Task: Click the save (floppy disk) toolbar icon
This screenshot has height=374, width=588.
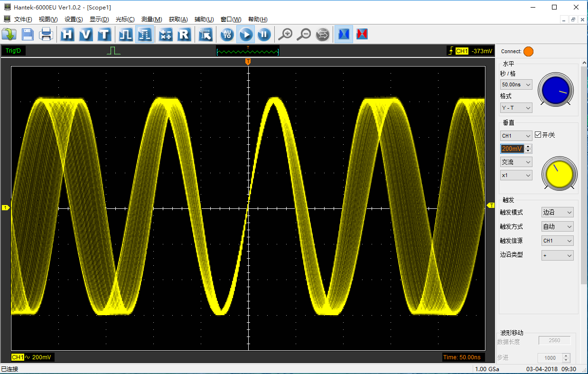Action: pyautogui.click(x=28, y=34)
